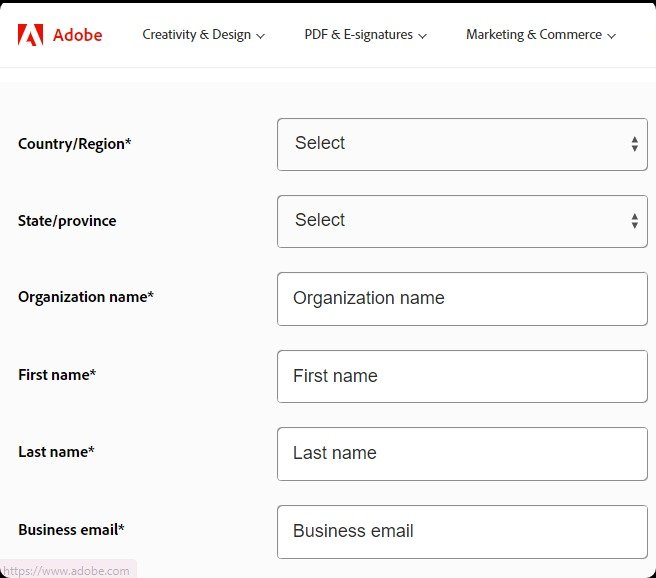This screenshot has width=656, height=578.
Task: Click the First name* label
Action: coord(57,375)
